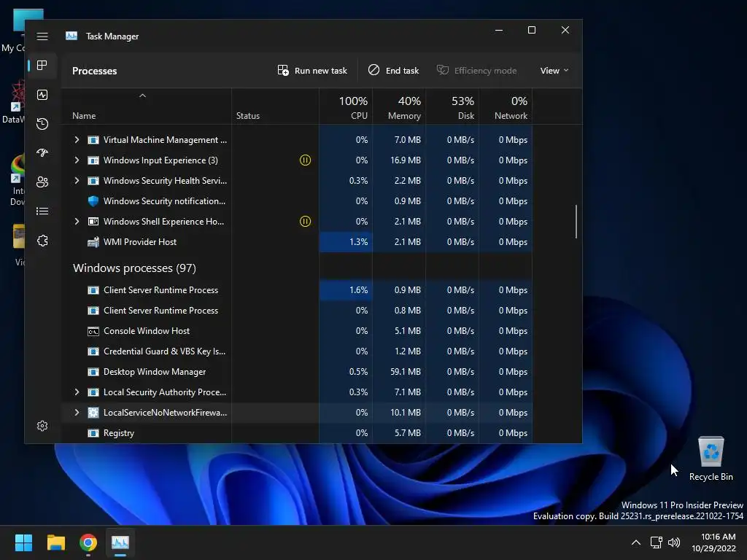Click the WMI Provider Host icon
Image resolution: width=747 pixels, height=560 pixels.
tap(93, 242)
